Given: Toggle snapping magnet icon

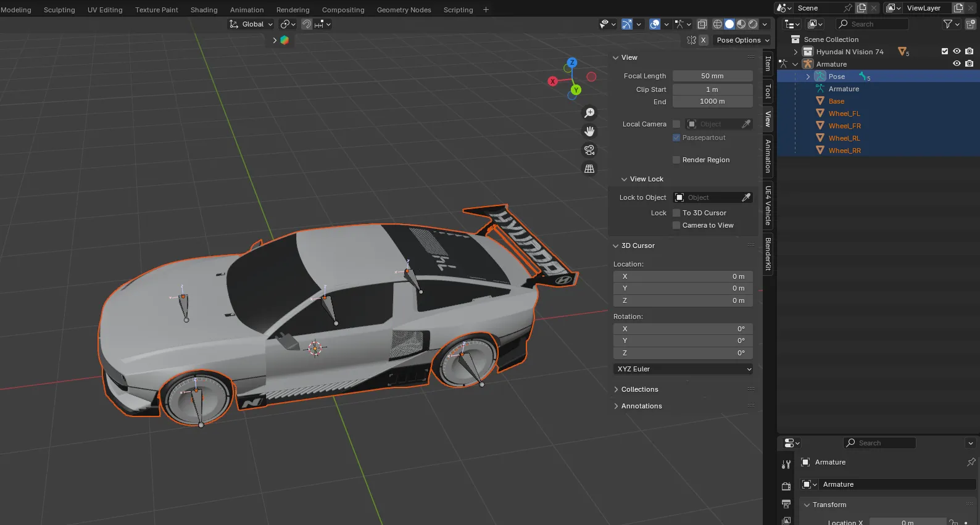Looking at the screenshot, I should coord(307,24).
